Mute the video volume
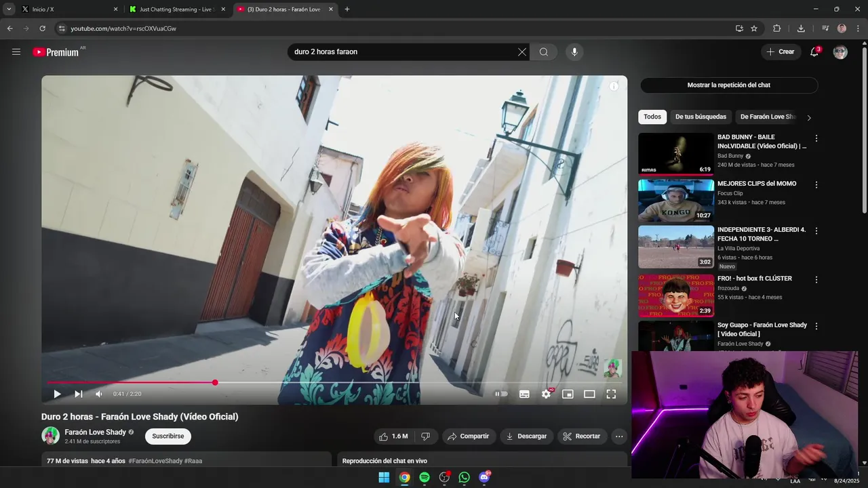The height and width of the screenshot is (488, 868). pyautogui.click(x=99, y=394)
